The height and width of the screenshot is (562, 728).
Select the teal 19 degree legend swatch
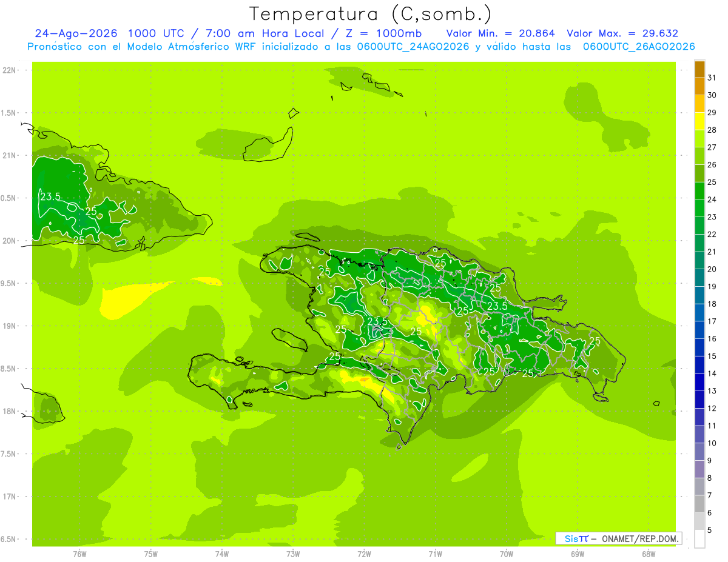coord(699,278)
